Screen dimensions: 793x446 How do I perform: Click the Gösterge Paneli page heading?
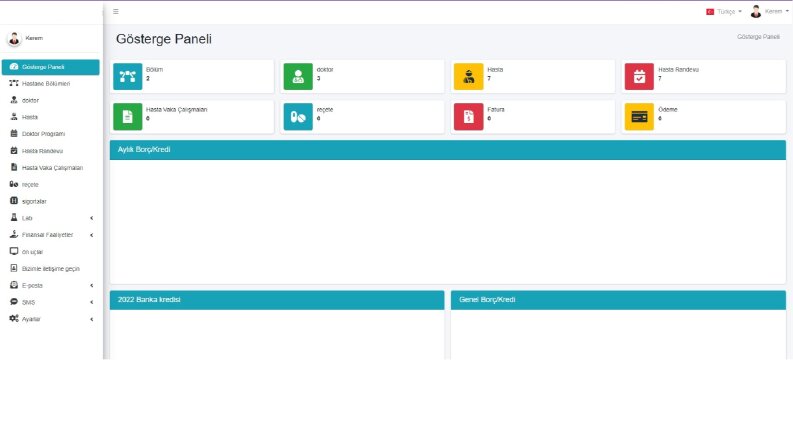point(164,39)
